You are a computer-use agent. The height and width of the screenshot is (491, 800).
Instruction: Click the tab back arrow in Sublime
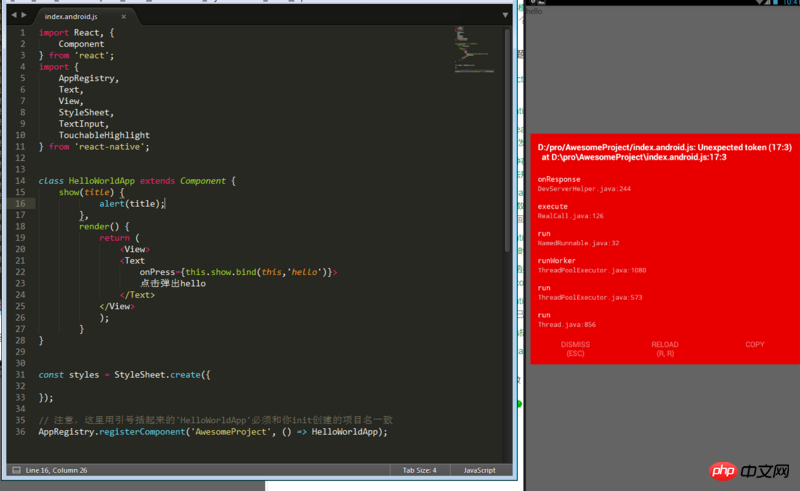pos(12,15)
